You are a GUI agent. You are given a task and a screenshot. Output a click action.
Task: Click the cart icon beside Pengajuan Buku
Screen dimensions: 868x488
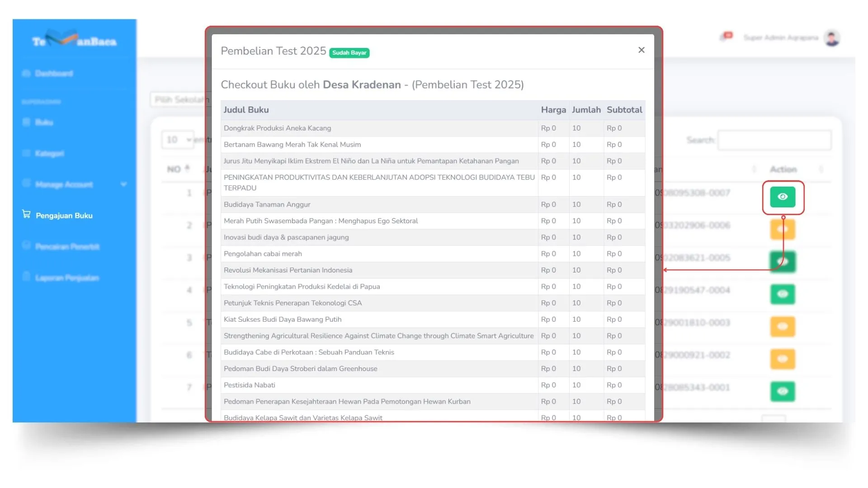(27, 214)
